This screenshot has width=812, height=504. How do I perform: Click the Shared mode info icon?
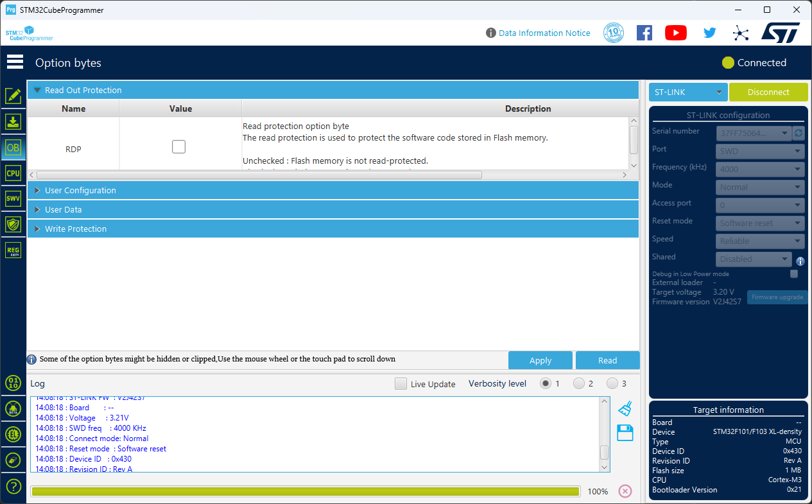[800, 261]
